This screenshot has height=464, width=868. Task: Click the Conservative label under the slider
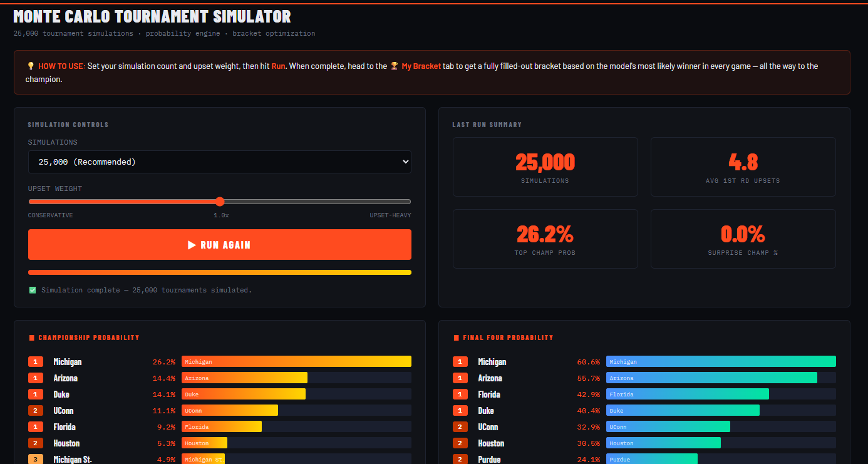51,215
